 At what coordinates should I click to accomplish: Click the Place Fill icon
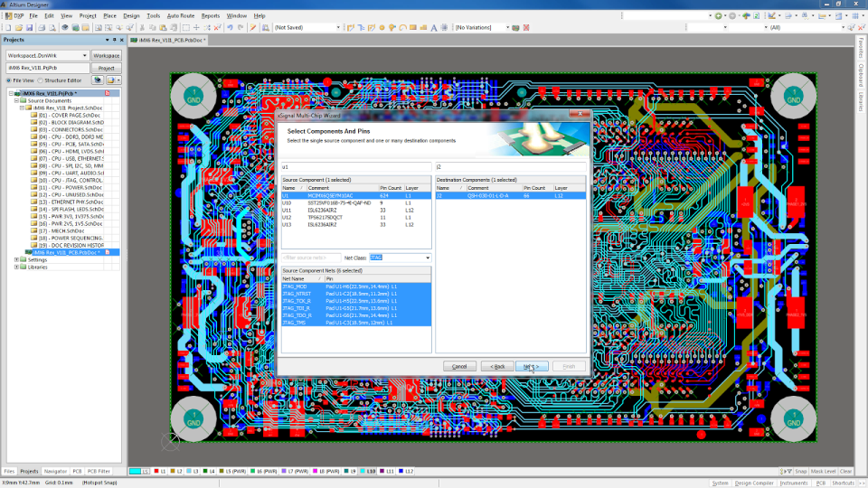tap(413, 27)
